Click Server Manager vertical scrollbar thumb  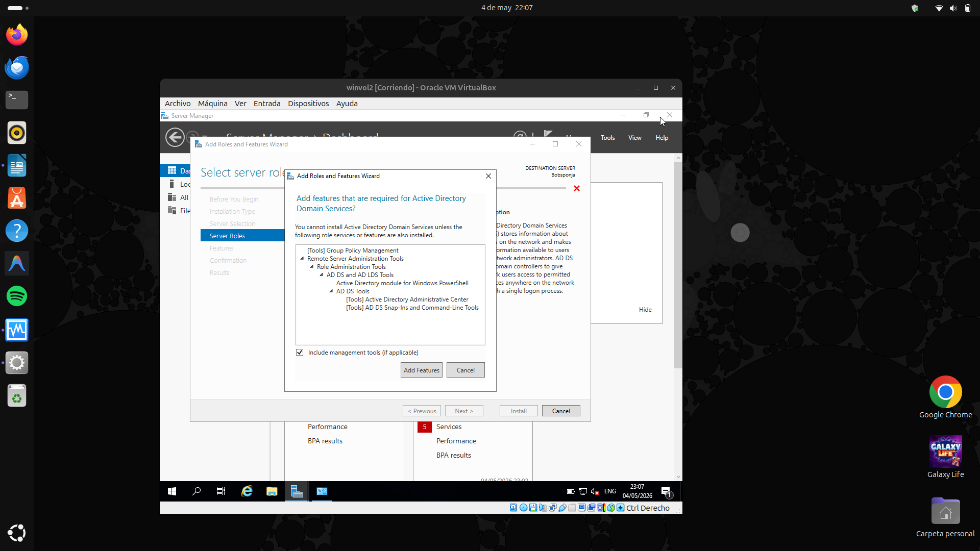pos(678,265)
